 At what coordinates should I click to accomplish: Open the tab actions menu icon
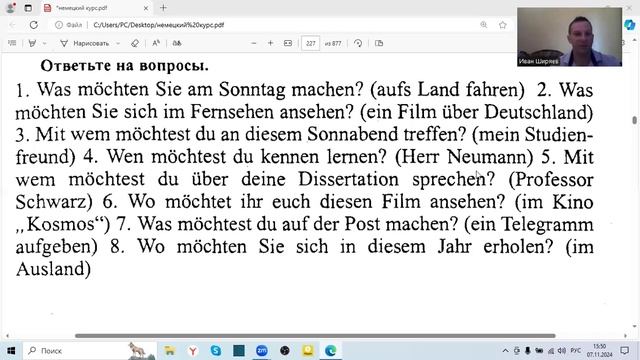pos(28,8)
